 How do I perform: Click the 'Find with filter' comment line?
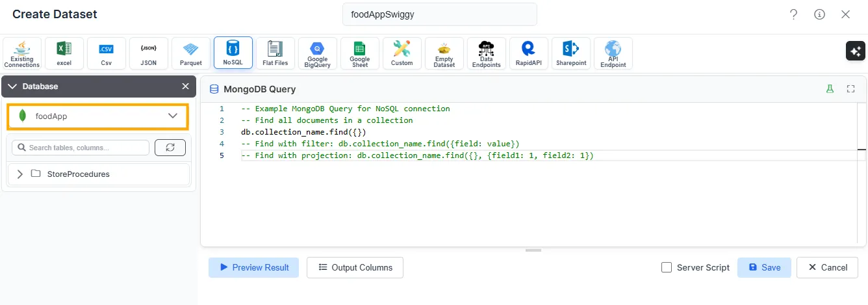[x=380, y=144]
